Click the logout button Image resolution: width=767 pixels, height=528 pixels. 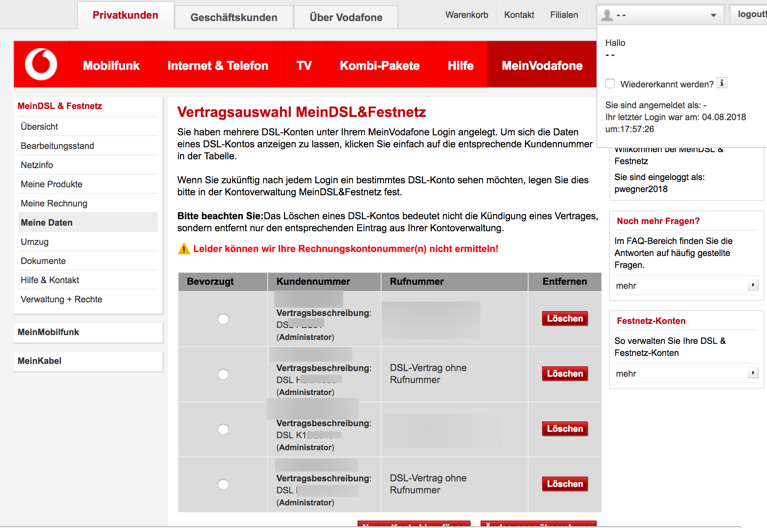(751, 15)
